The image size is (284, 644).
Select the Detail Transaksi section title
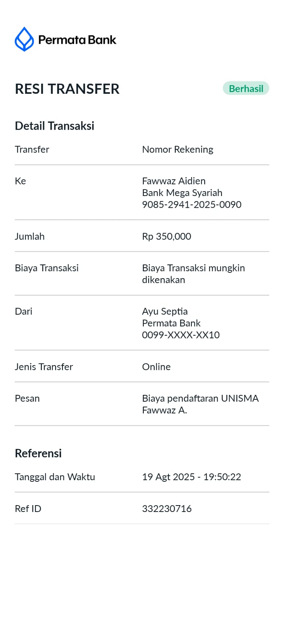pyautogui.click(x=54, y=126)
